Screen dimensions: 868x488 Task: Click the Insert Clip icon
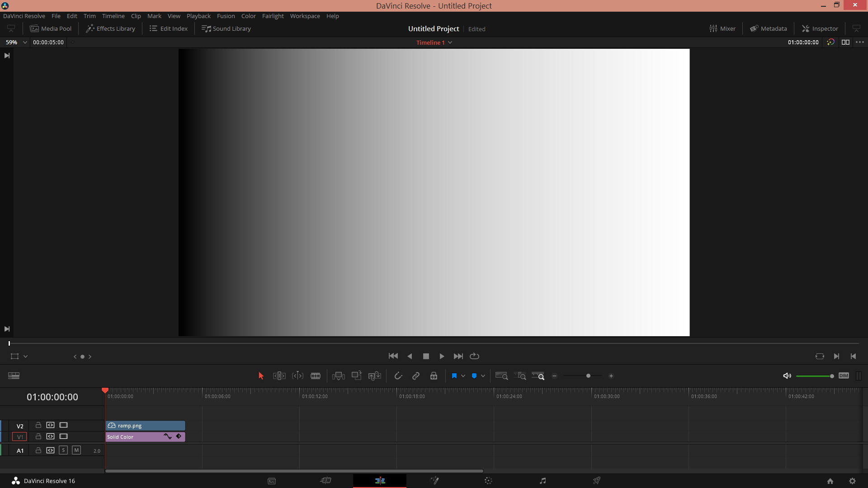click(x=338, y=376)
